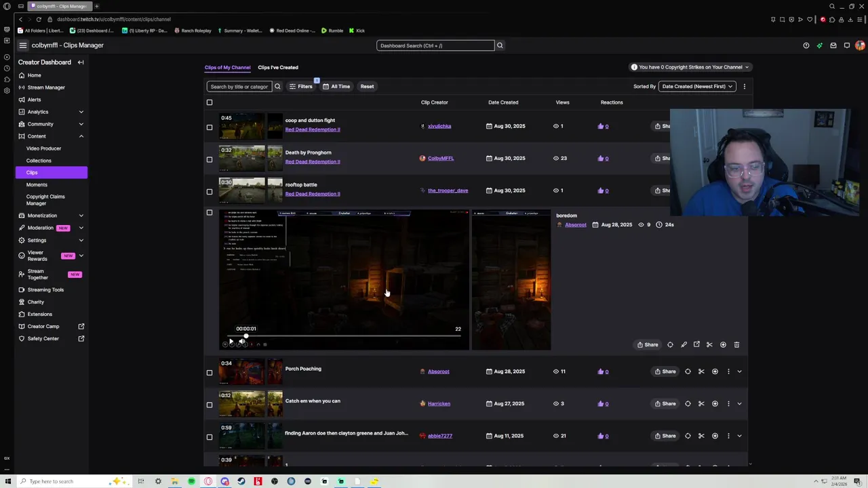Mute the clip player volume

241,342
